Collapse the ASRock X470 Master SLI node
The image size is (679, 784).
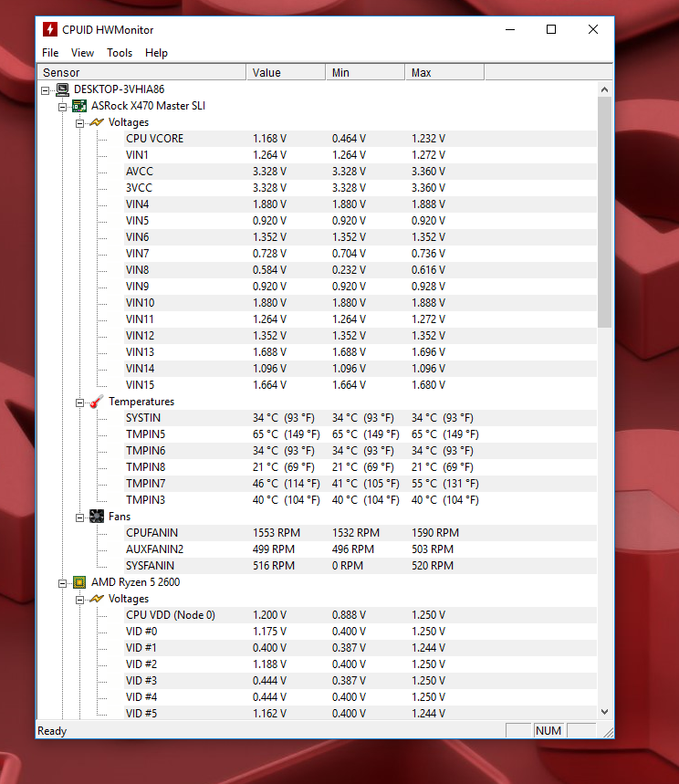[62, 107]
